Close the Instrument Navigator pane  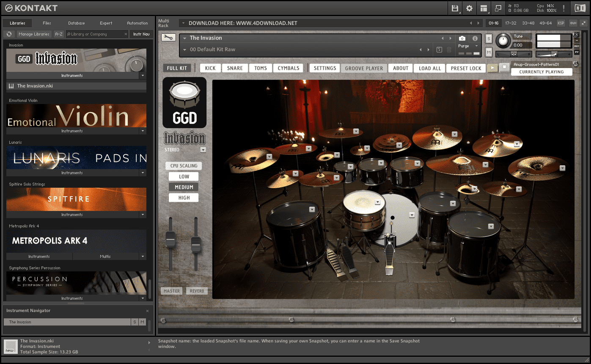148,311
